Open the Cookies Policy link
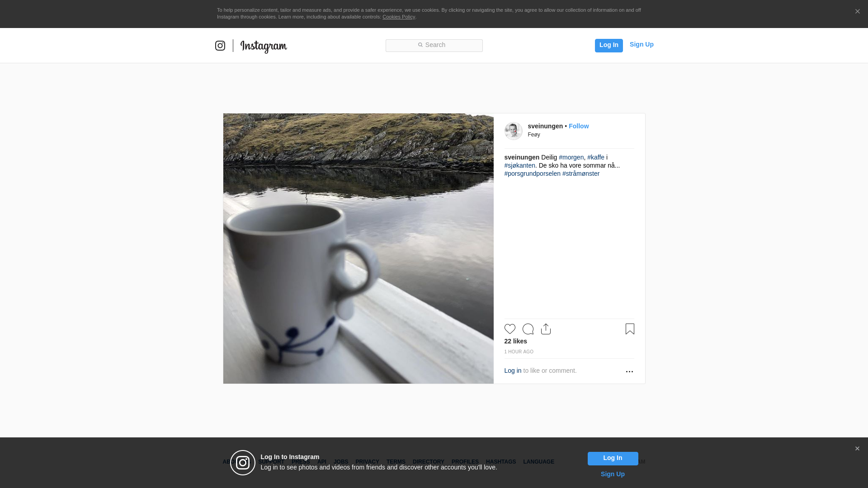 (x=398, y=17)
